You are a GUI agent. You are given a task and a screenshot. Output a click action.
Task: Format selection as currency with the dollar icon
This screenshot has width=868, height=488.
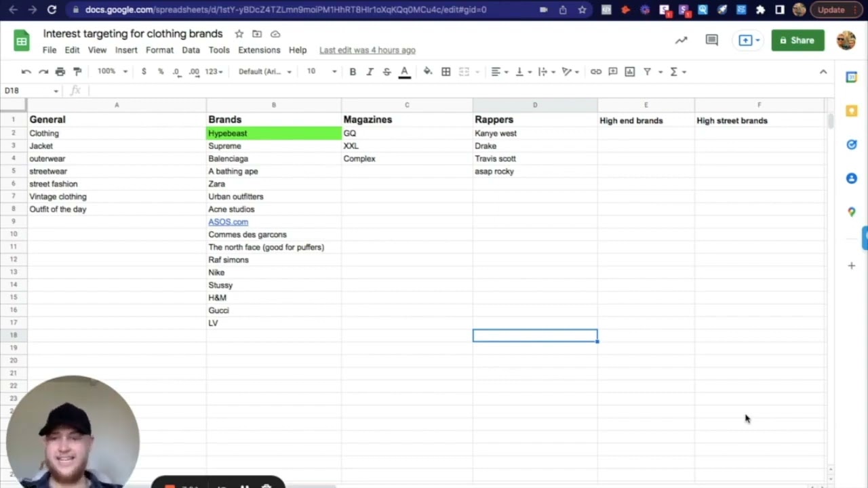[144, 72]
